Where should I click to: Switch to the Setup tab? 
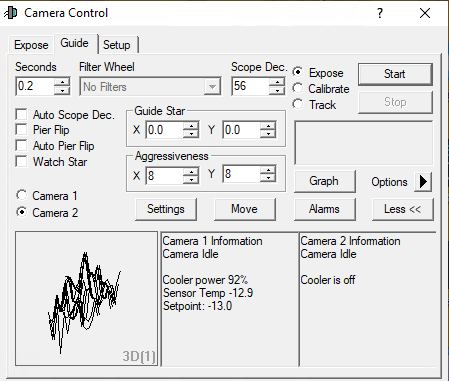117,45
